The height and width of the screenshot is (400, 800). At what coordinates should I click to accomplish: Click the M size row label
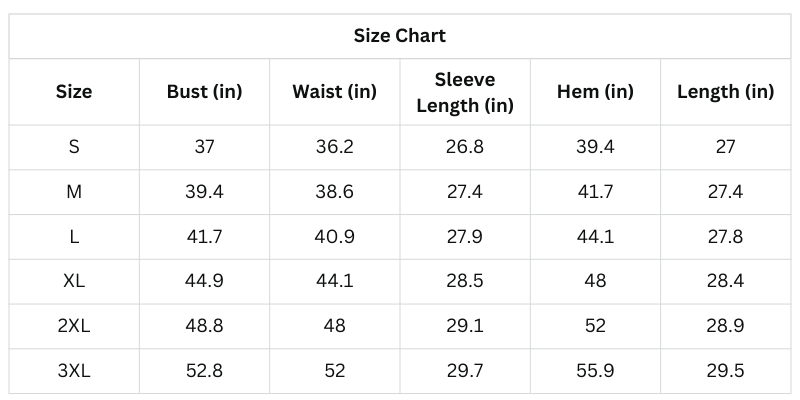(74, 192)
